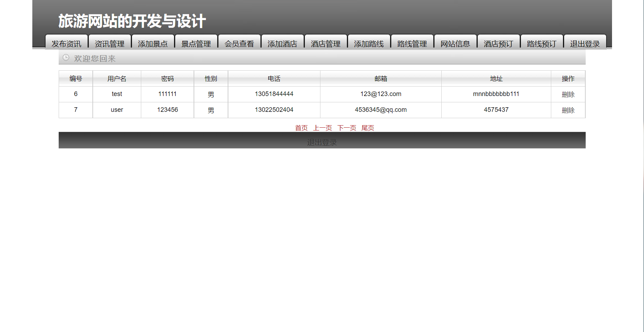Click the ID cell 7

click(x=76, y=110)
